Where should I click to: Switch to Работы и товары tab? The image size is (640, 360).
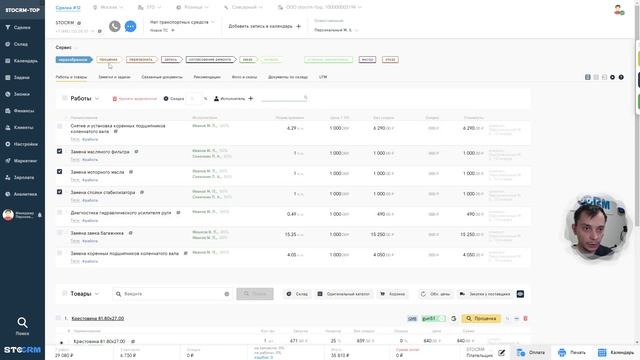pyautogui.click(x=71, y=77)
